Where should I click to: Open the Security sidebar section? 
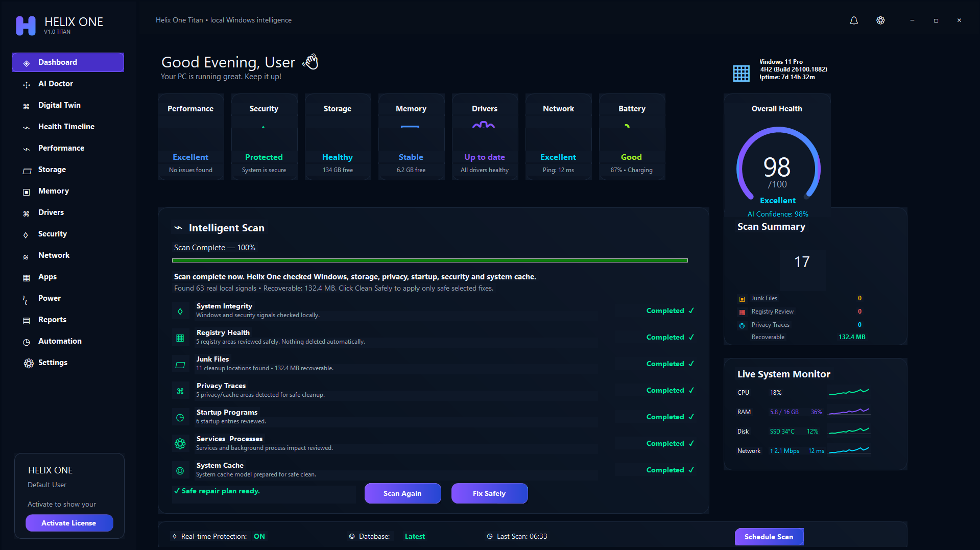coord(68,234)
